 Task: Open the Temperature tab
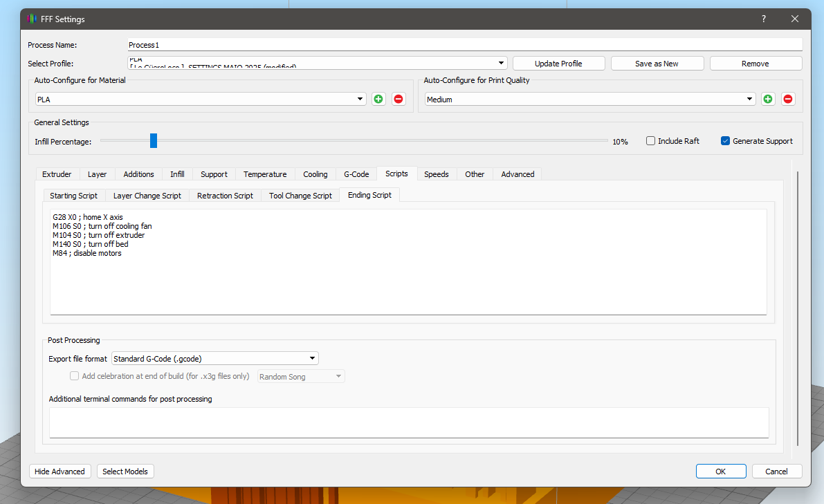265,174
